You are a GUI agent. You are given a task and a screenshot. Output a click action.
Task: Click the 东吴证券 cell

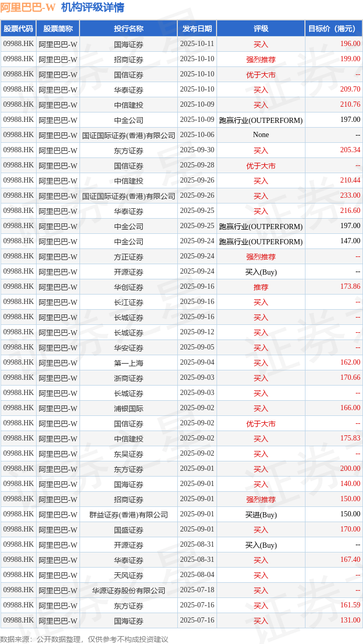click(x=129, y=454)
